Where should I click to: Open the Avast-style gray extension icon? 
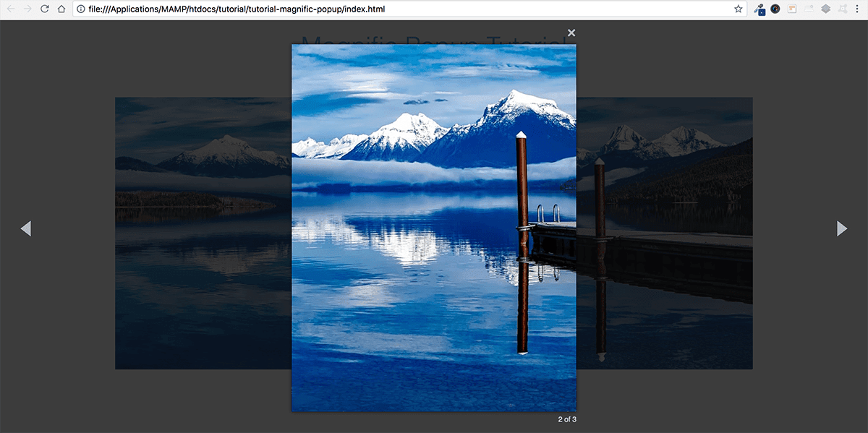point(843,9)
